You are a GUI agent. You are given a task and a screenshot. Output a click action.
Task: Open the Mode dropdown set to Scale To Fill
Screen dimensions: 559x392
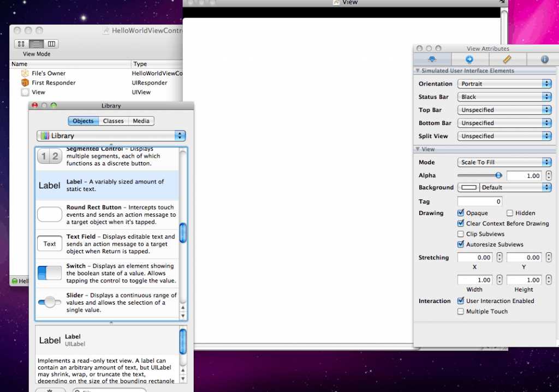click(x=504, y=162)
